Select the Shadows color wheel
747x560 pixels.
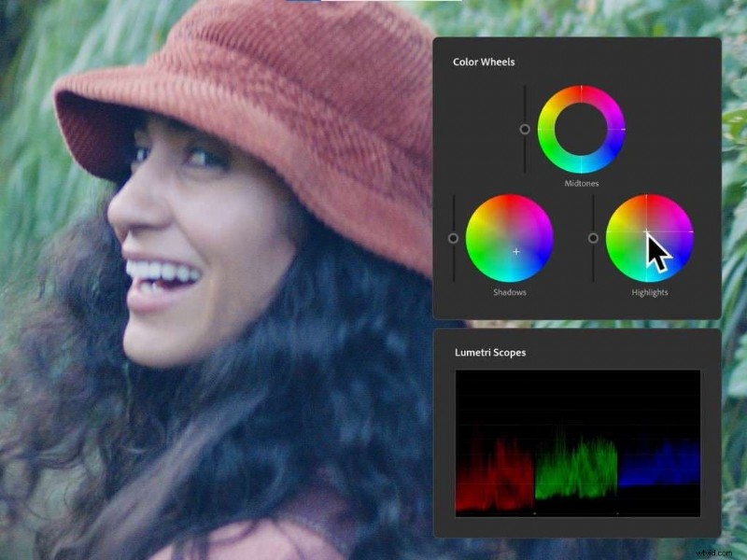(x=509, y=240)
